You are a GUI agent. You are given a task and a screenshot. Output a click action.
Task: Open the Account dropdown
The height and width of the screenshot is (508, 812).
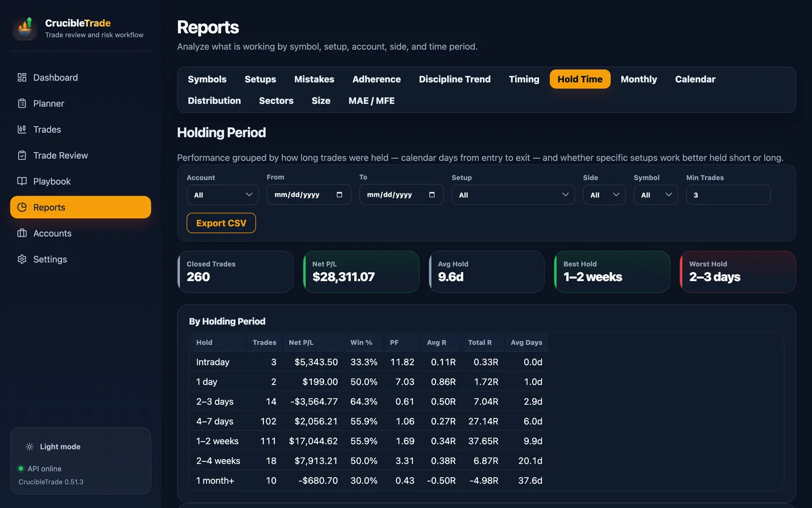coord(223,194)
